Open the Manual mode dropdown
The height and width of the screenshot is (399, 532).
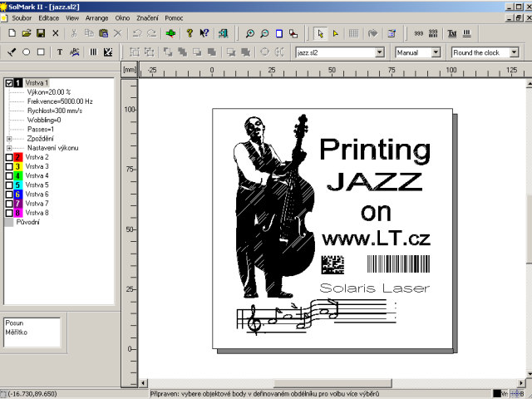pyautogui.click(x=436, y=52)
